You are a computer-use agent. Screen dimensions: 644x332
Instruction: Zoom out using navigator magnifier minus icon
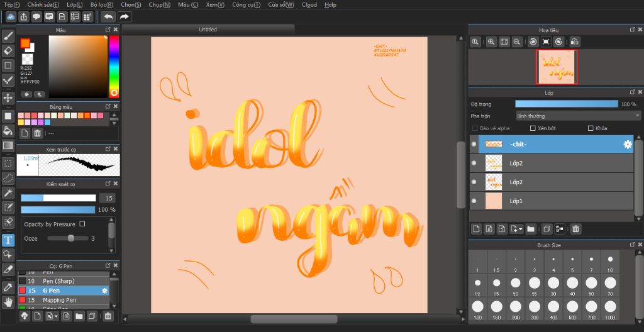pyautogui.click(x=517, y=41)
